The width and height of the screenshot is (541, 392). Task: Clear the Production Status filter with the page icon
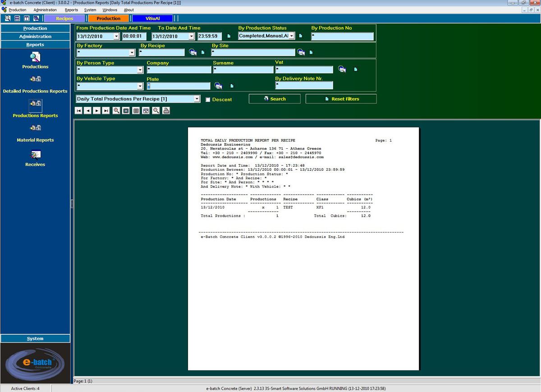click(x=301, y=36)
